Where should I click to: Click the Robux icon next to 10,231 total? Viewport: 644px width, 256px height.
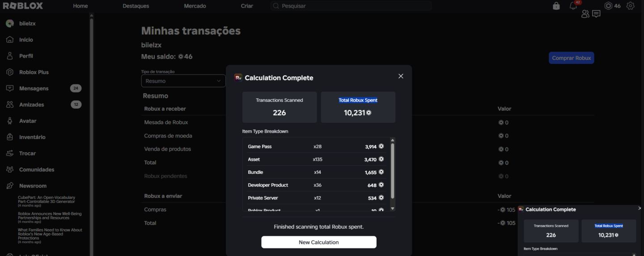coord(369,113)
